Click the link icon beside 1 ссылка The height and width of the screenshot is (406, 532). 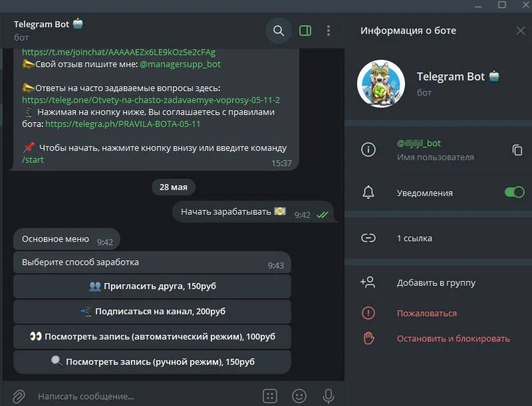pos(368,238)
